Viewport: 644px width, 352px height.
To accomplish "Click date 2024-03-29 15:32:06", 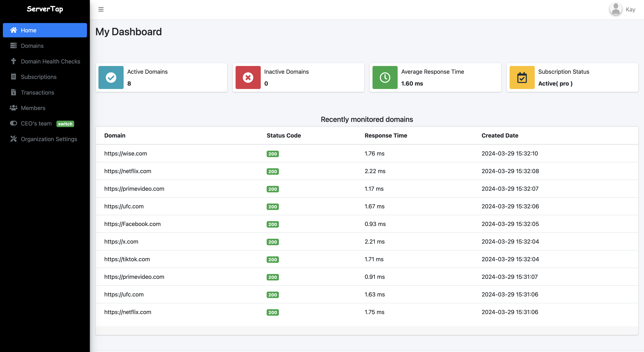I will click(x=510, y=206).
